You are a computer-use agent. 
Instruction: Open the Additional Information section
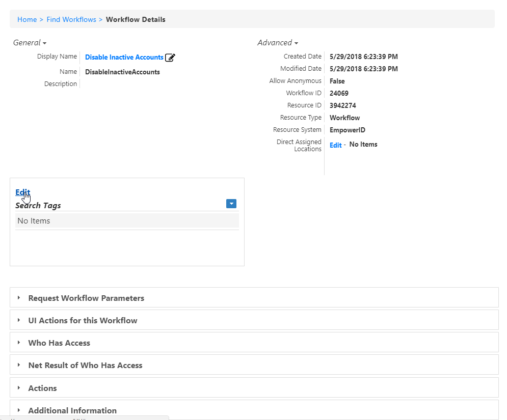(x=18, y=410)
